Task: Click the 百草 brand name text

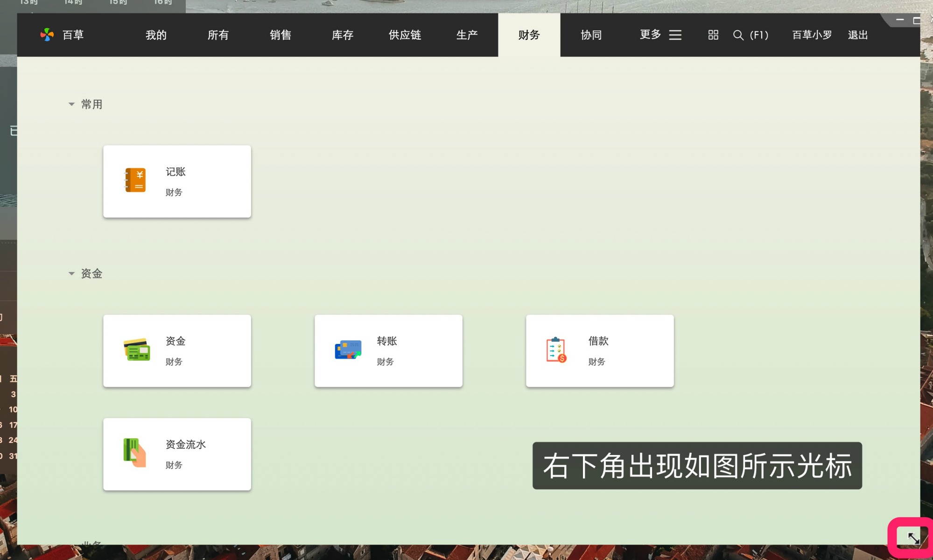Action: (x=73, y=35)
